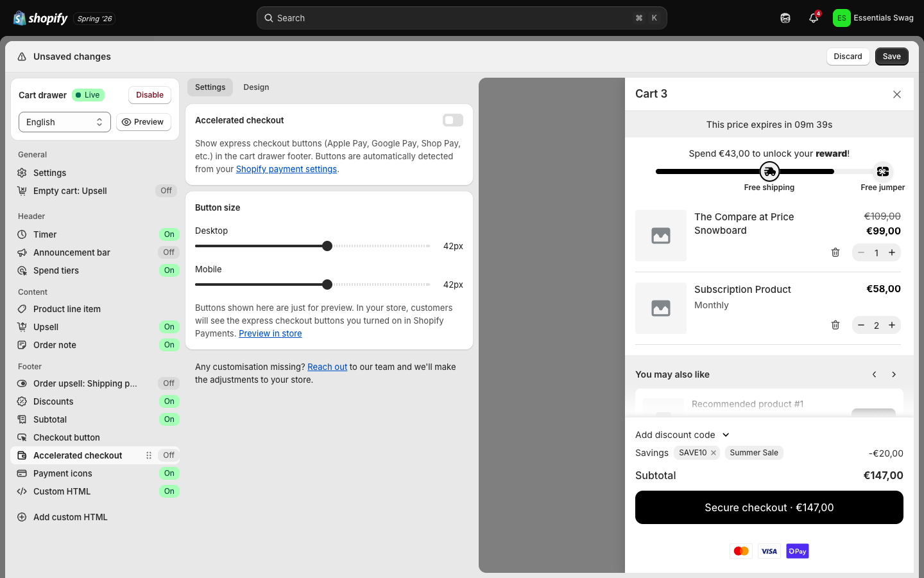Toggle the Timer On badge
924x578 pixels.
(169, 234)
